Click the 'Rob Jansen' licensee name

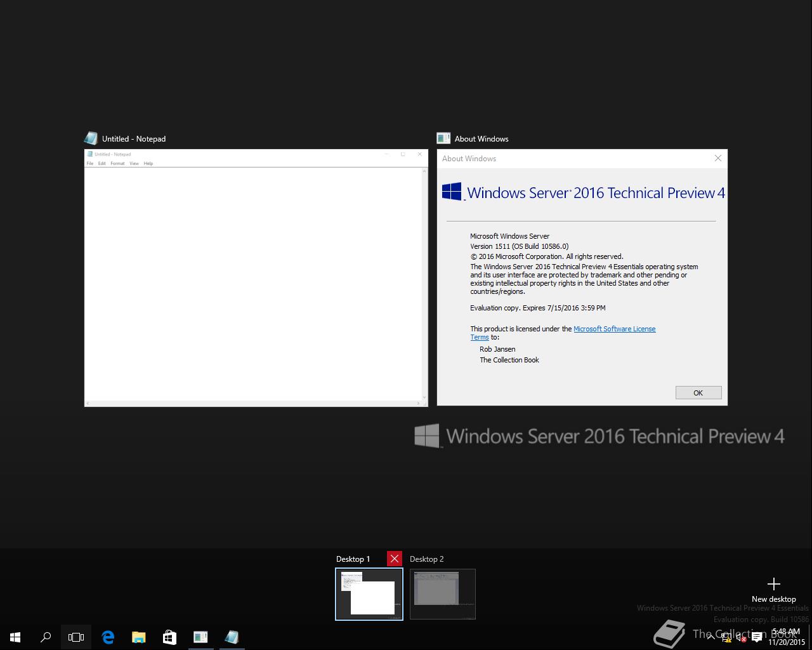[x=497, y=349]
